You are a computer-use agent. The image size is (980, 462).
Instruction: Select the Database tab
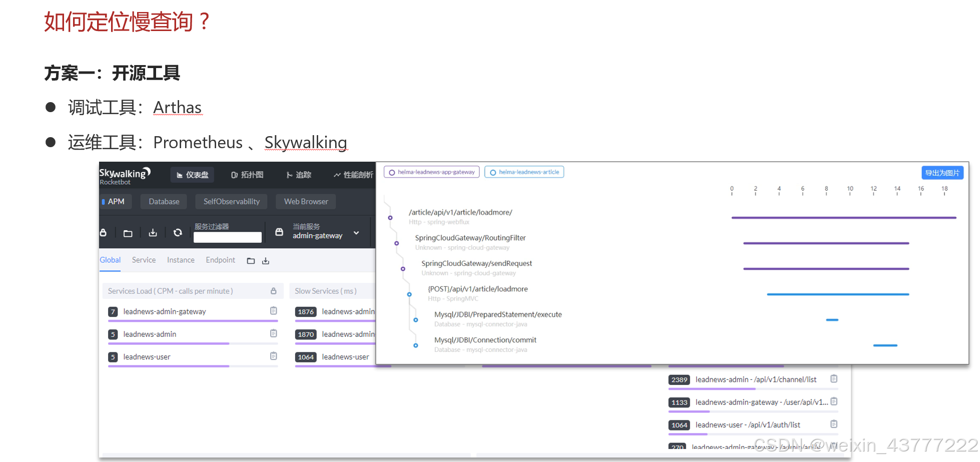(164, 201)
